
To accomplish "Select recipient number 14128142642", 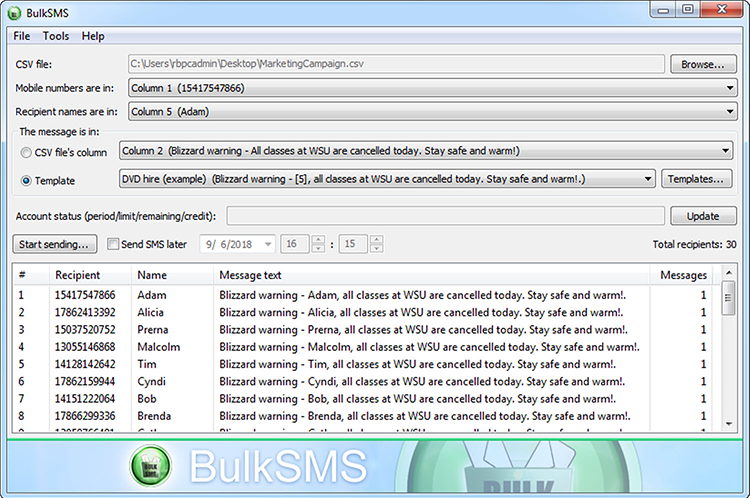I will pyautogui.click(x=85, y=364).
